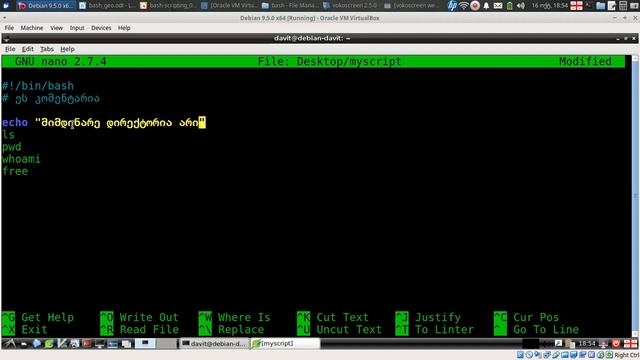Select the first workspace in guest pager
640x360 pixels.
[145, 344]
